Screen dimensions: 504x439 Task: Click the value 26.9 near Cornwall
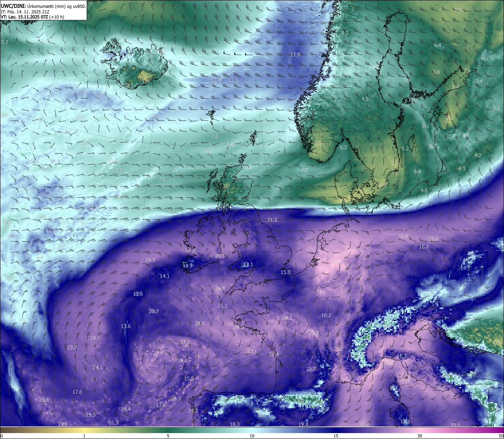(x=220, y=288)
